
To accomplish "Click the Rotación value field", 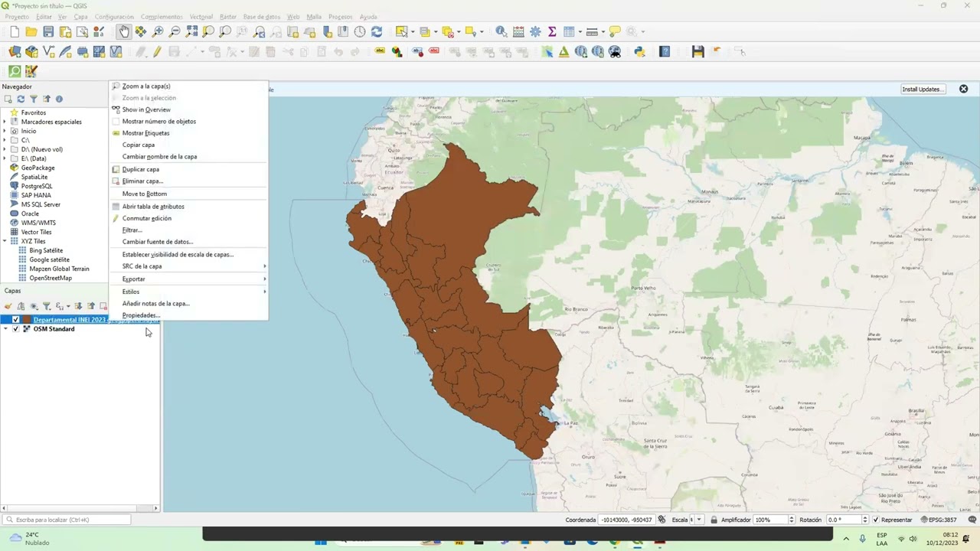I will 843,520.
